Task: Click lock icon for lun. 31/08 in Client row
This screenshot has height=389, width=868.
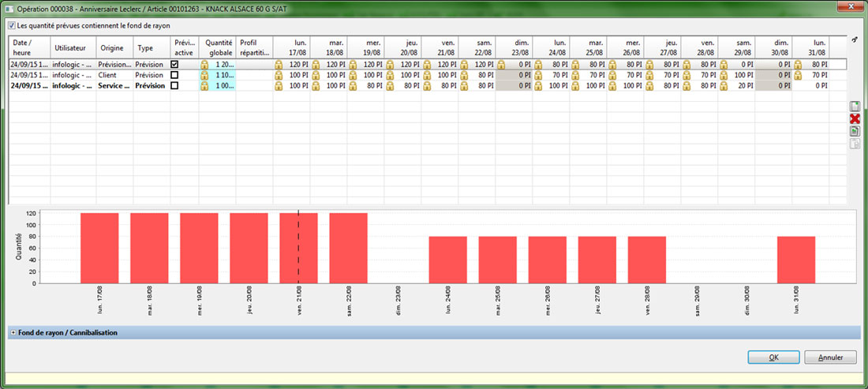Action: (798, 75)
